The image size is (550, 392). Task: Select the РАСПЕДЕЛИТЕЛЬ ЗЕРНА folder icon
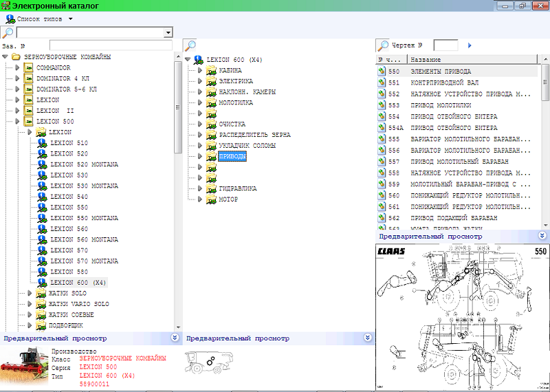tap(211, 135)
